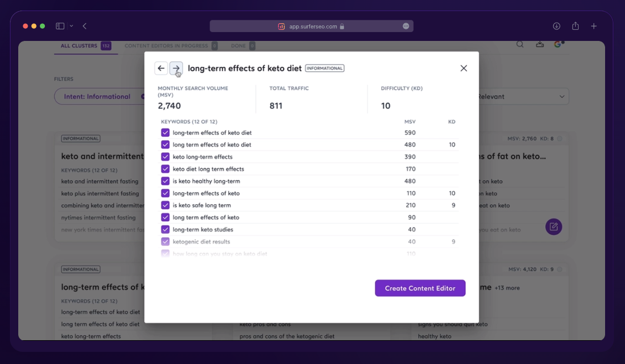Click the export download icon
This screenshot has width=625, height=364.
539,45
